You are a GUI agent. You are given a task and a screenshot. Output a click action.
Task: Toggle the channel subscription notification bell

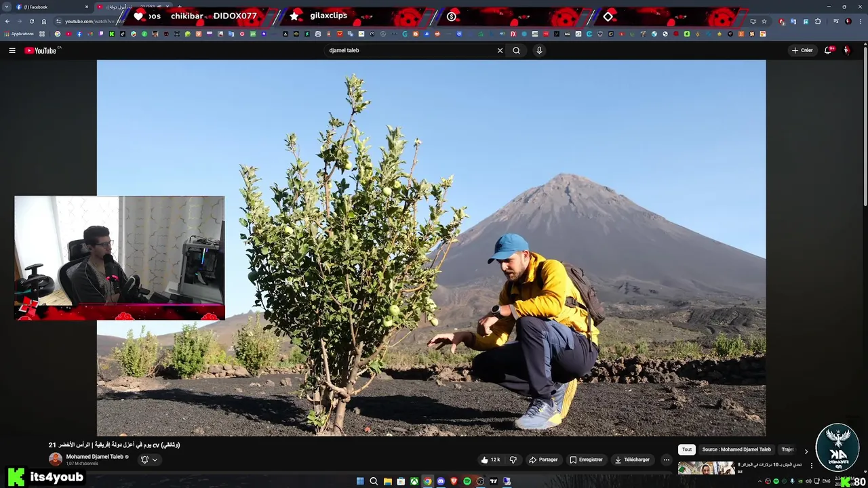coord(149,460)
